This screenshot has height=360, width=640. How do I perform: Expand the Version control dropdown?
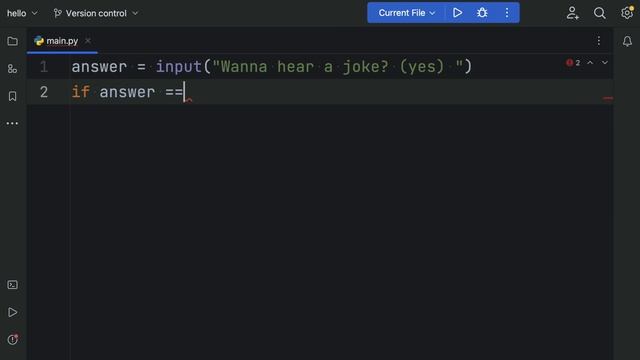[x=96, y=13]
